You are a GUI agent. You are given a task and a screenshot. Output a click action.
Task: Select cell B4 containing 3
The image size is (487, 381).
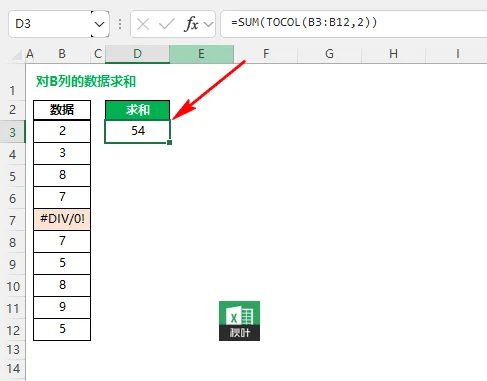(x=62, y=153)
